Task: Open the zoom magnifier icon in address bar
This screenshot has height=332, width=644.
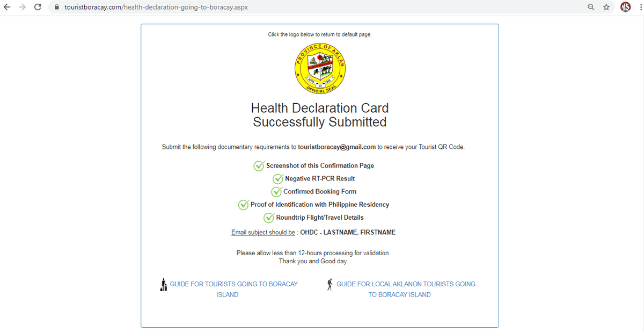Action: pyautogui.click(x=591, y=8)
